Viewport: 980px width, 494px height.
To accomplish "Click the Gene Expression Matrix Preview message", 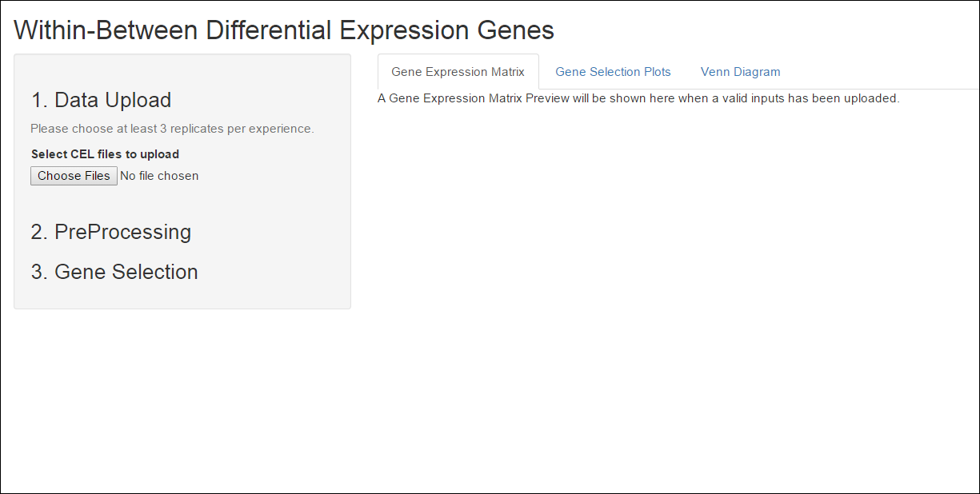I will tap(638, 98).
